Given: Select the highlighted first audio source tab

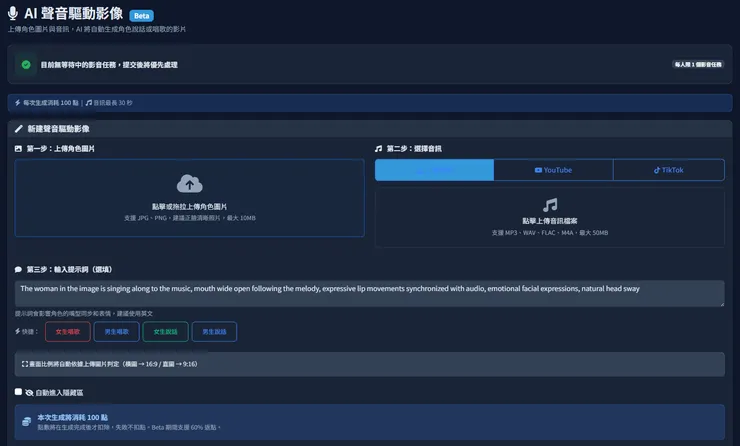Looking at the screenshot, I should point(434,170).
